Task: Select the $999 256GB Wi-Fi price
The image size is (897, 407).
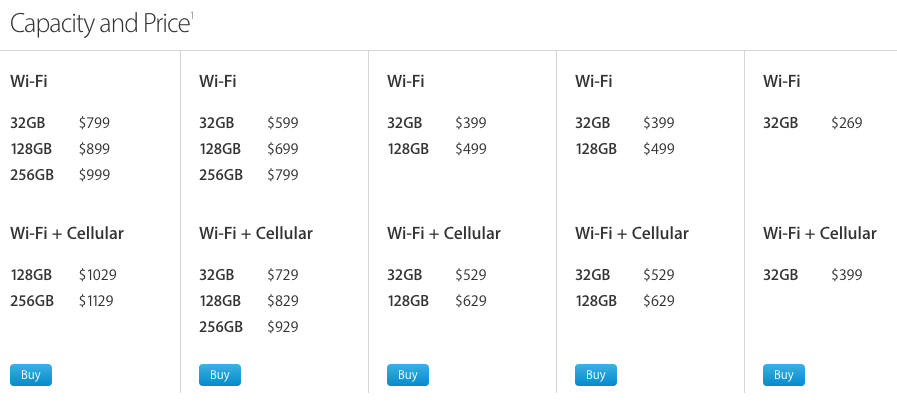Action: (x=94, y=175)
